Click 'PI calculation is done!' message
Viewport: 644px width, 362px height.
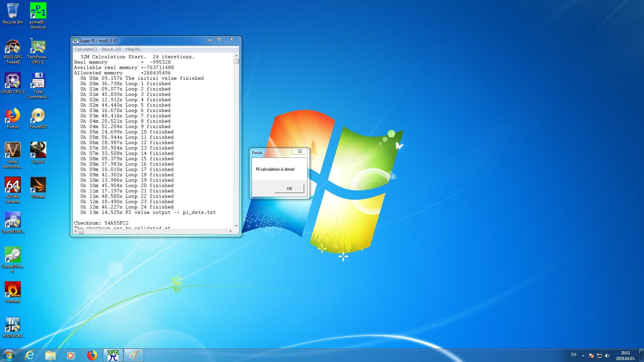(275, 169)
